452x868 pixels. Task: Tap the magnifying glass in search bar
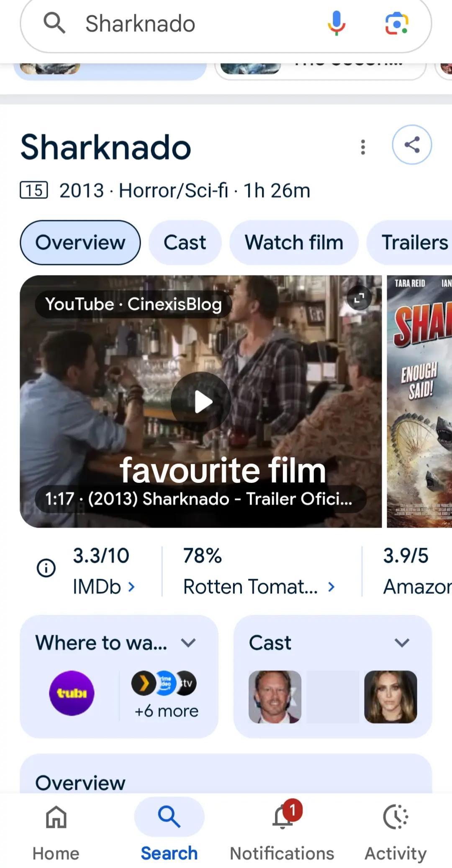54,23
